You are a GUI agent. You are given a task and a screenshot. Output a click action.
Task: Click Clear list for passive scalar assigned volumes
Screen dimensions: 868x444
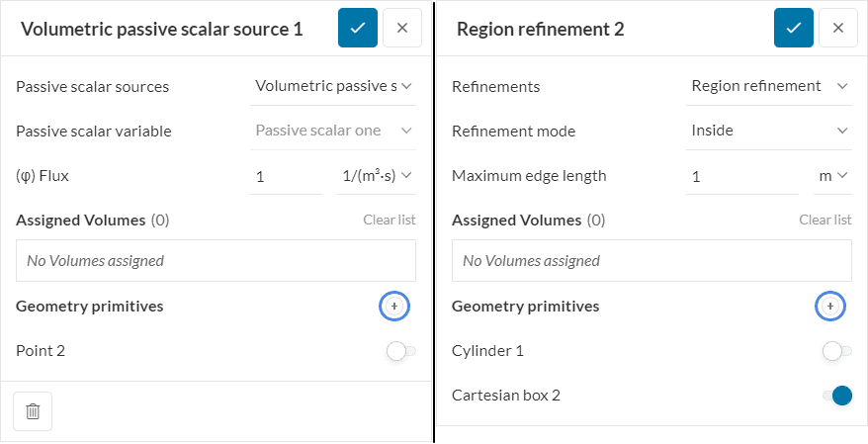pyautogui.click(x=389, y=220)
